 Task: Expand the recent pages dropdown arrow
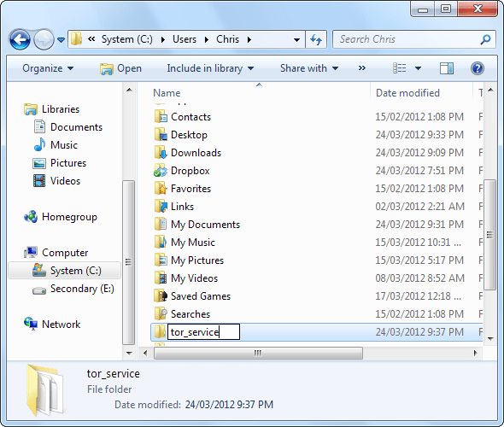pos(61,40)
